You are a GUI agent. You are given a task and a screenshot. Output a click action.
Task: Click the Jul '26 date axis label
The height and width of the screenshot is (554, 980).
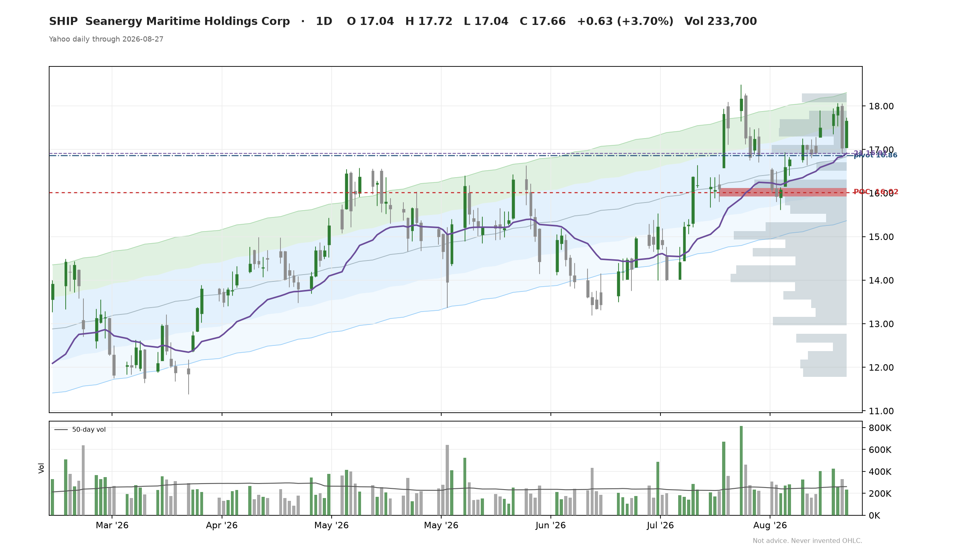pyautogui.click(x=660, y=525)
